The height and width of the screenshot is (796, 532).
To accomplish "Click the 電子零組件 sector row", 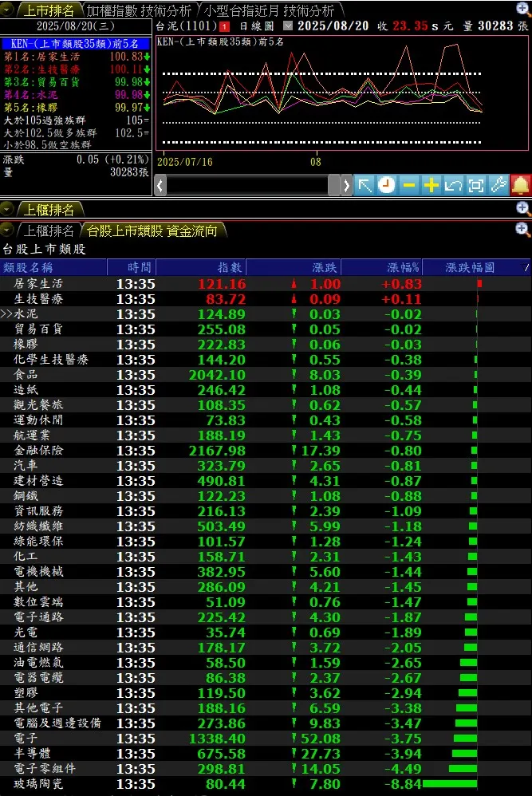I will 266,769.
